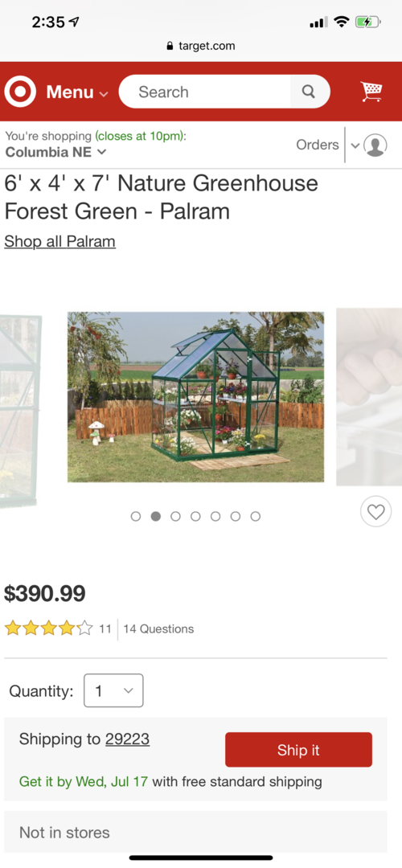Viewport: 402px width, 868px height.
Task: Click into the Search field
Action: tap(205, 92)
